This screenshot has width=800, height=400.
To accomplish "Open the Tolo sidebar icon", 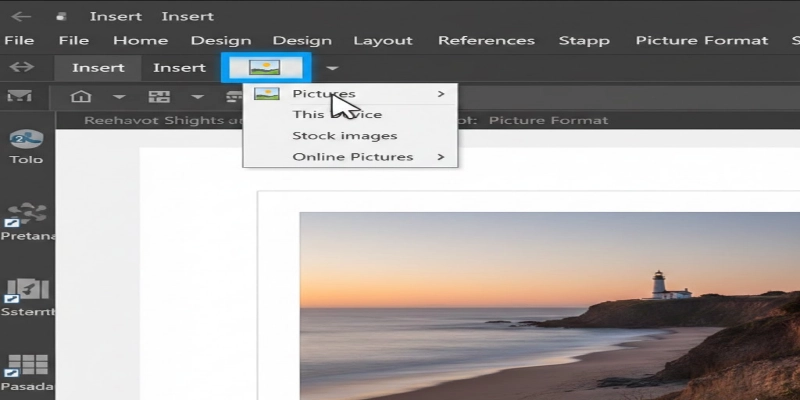I will pyautogui.click(x=26, y=147).
